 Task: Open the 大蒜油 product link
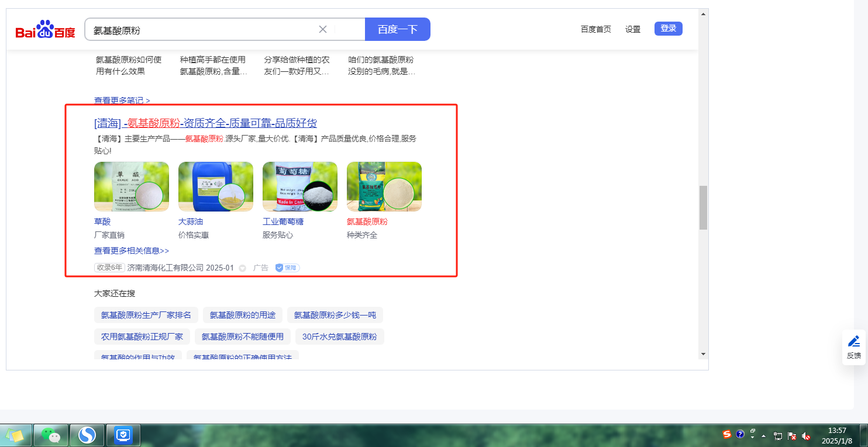click(x=191, y=222)
